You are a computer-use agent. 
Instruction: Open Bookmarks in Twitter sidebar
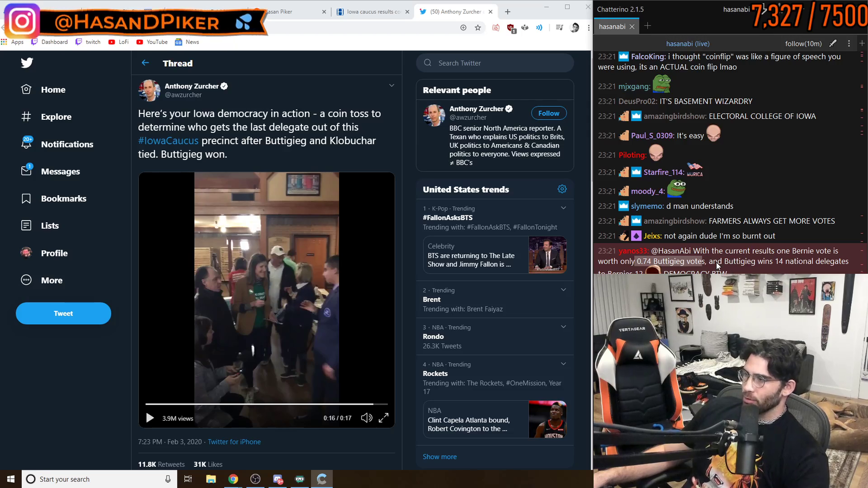click(54, 198)
